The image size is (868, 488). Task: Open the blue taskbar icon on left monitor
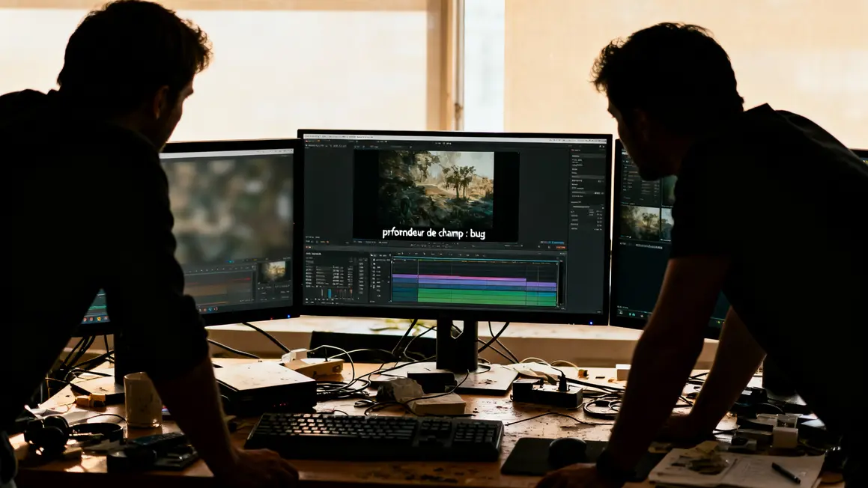(210, 309)
